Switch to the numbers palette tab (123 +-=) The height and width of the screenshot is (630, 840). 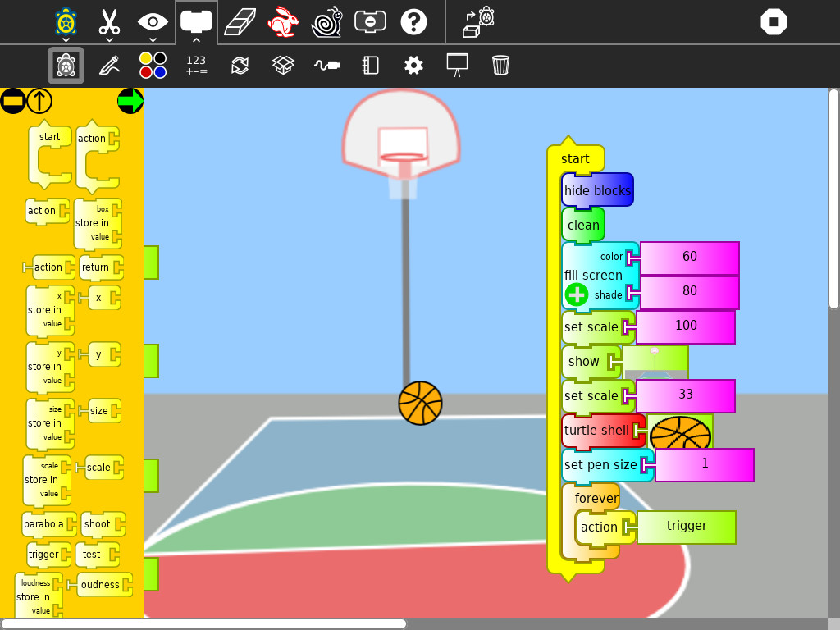click(x=196, y=66)
